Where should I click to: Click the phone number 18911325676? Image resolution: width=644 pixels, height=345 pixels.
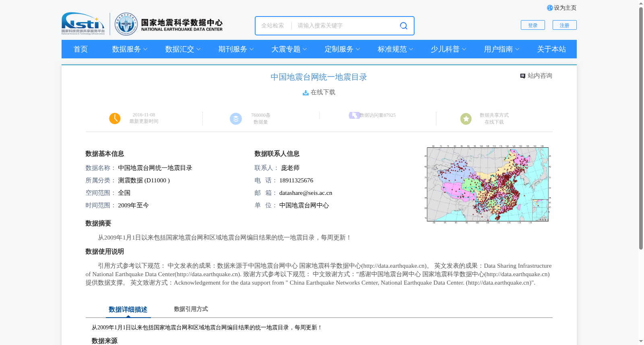296,181
